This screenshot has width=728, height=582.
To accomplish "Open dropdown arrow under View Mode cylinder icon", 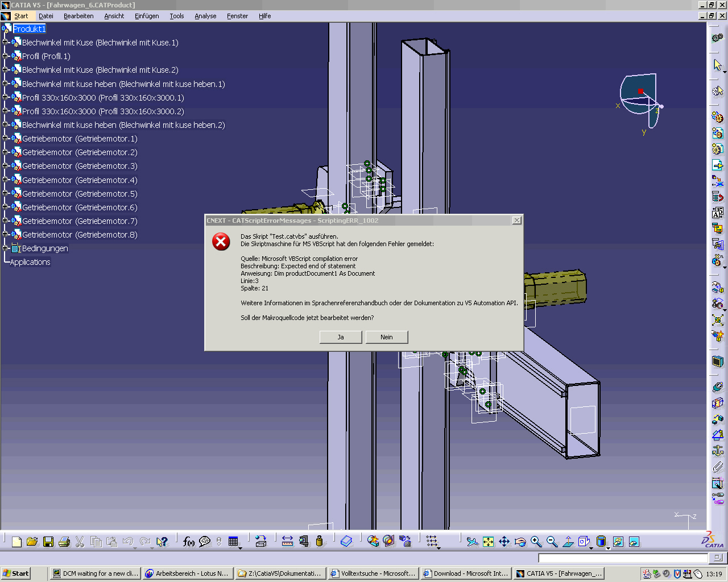I will (608, 548).
